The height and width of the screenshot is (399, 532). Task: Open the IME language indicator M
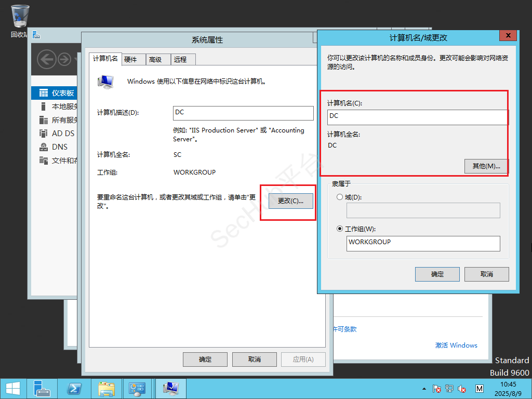(480, 389)
